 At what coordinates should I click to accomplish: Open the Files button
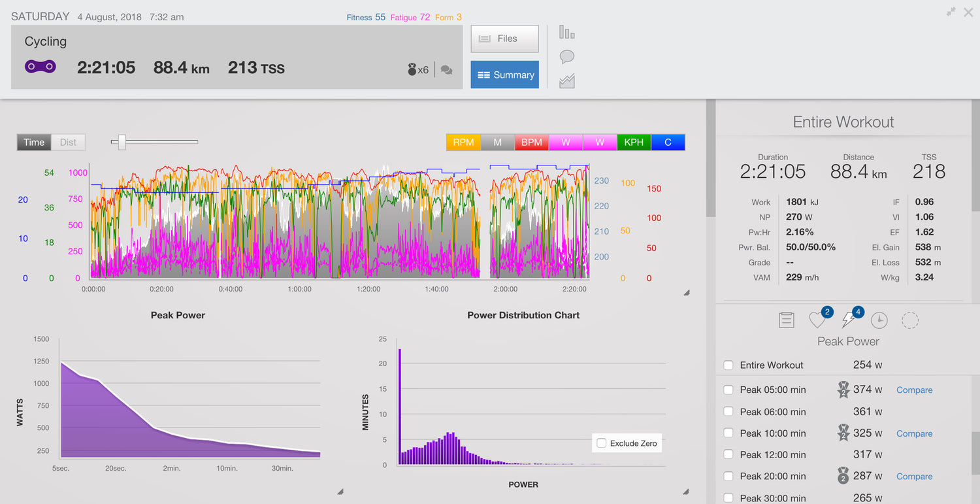[x=504, y=39]
